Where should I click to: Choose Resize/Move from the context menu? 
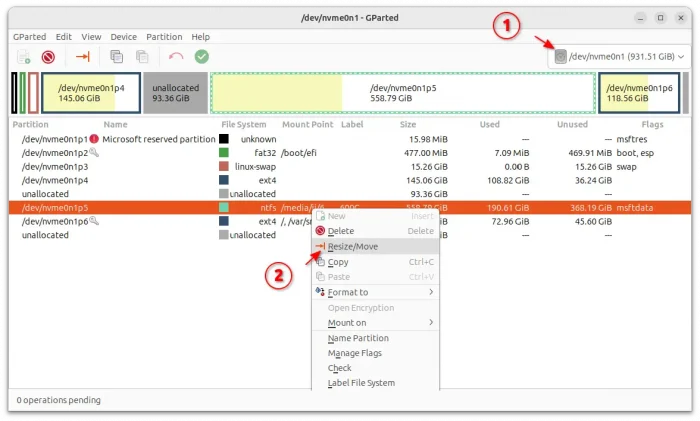coord(352,246)
